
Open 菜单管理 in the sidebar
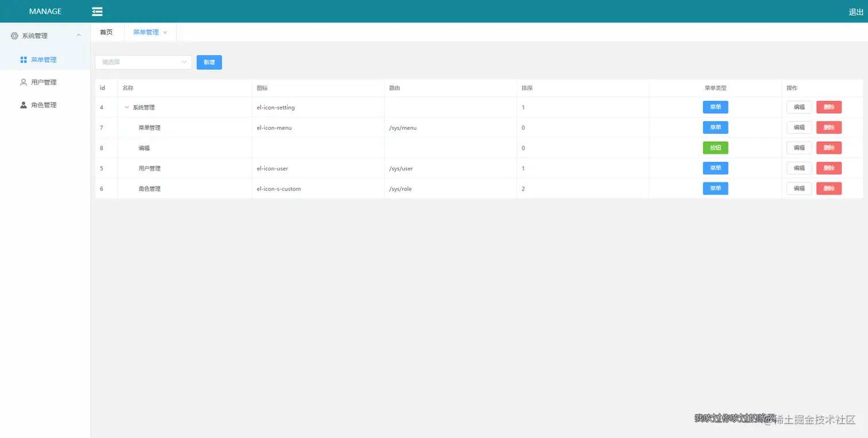(x=45, y=60)
